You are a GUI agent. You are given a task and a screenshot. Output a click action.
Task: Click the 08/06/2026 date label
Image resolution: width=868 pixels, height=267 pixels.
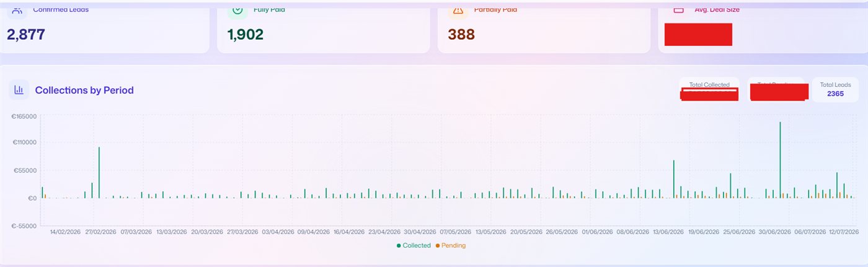633,232
